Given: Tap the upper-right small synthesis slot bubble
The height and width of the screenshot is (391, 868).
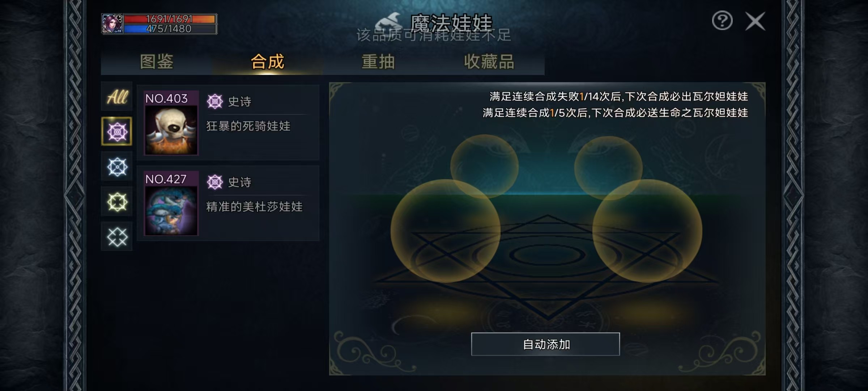Looking at the screenshot, I should pyautogui.click(x=608, y=168).
